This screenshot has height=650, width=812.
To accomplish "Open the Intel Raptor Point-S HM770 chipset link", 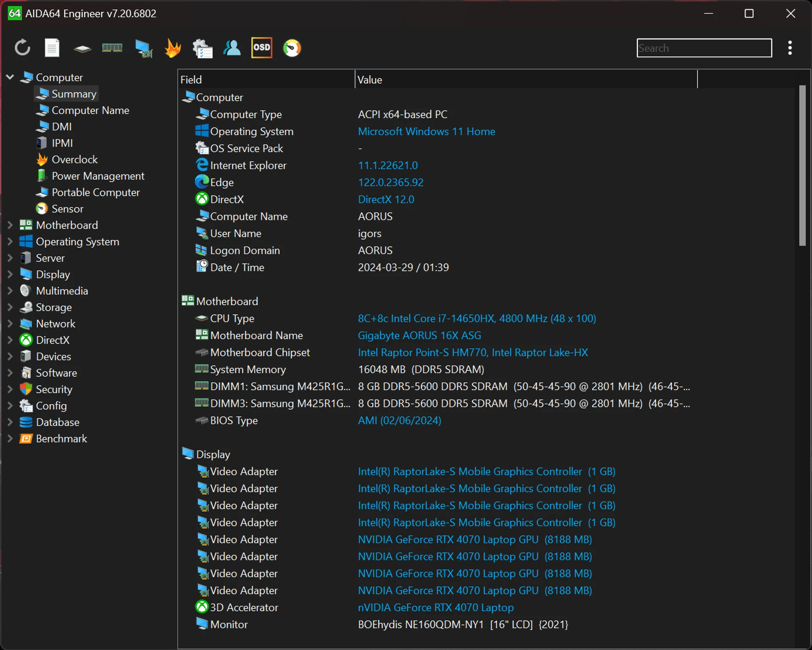I will point(473,352).
